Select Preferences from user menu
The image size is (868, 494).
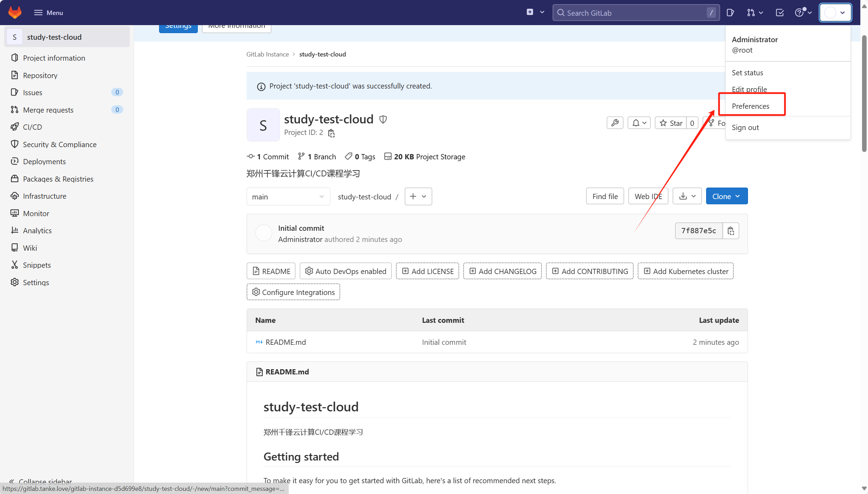750,106
